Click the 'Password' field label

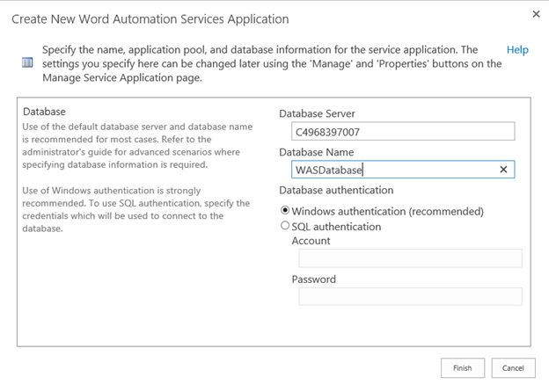point(314,279)
